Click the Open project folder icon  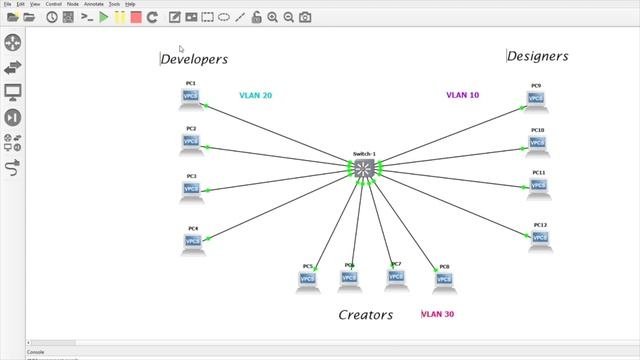tap(29, 17)
